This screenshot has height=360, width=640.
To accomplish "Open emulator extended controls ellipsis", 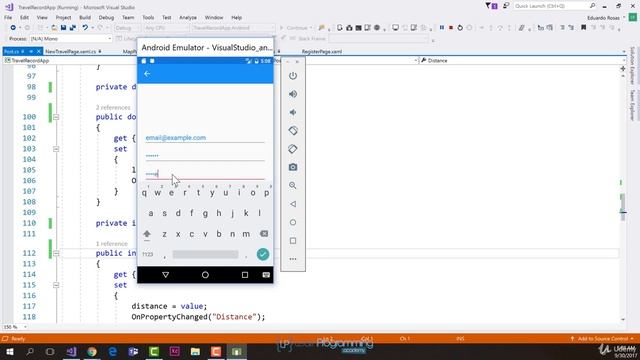I will click(x=293, y=259).
